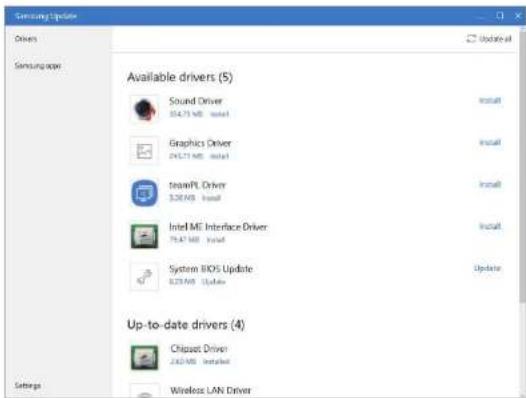Open Settings in the sidebar
This screenshot has height=398, width=526.
coord(28,385)
